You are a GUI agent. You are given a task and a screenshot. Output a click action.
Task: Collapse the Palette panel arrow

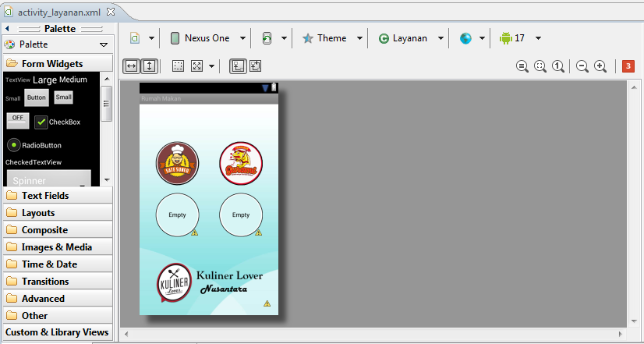7,29
